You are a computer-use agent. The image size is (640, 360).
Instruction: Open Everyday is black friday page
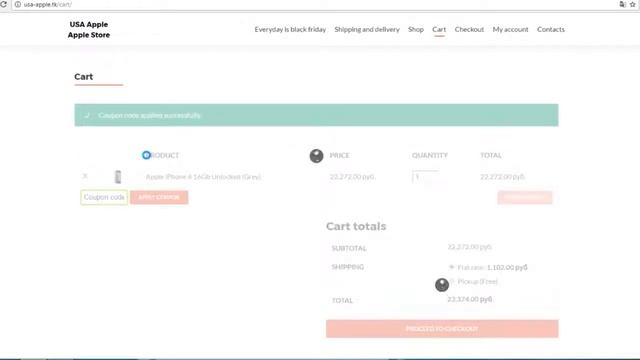coord(290,29)
